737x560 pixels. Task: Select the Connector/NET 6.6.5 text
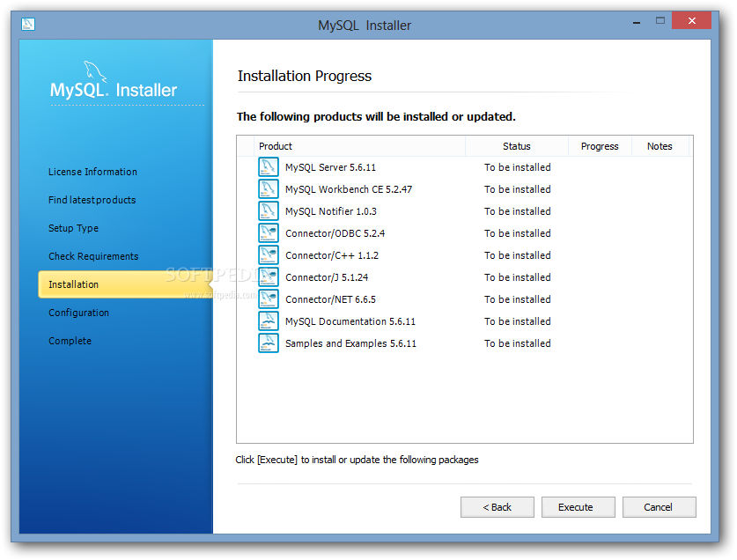(330, 299)
